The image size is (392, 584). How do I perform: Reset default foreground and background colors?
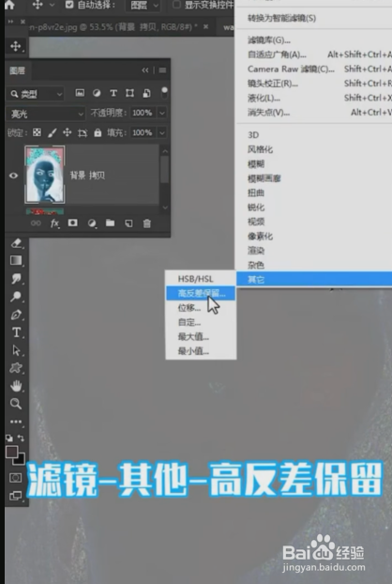(x=9, y=438)
